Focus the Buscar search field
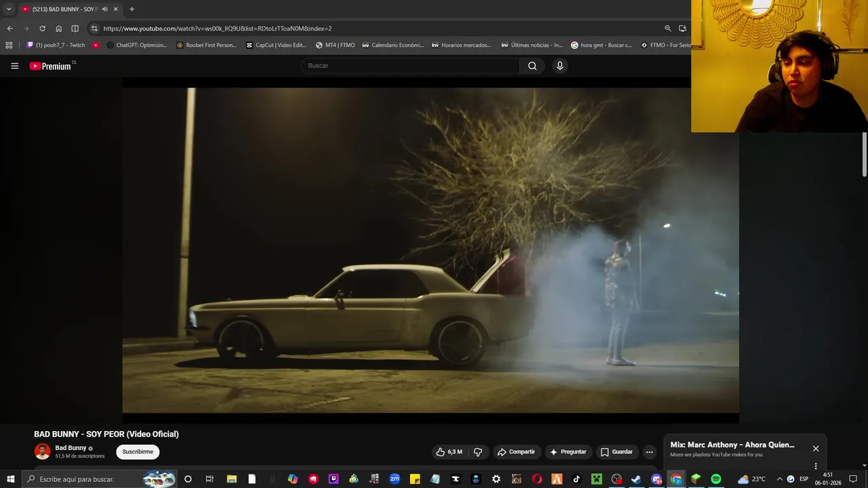This screenshot has width=868, height=488. pos(410,66)
